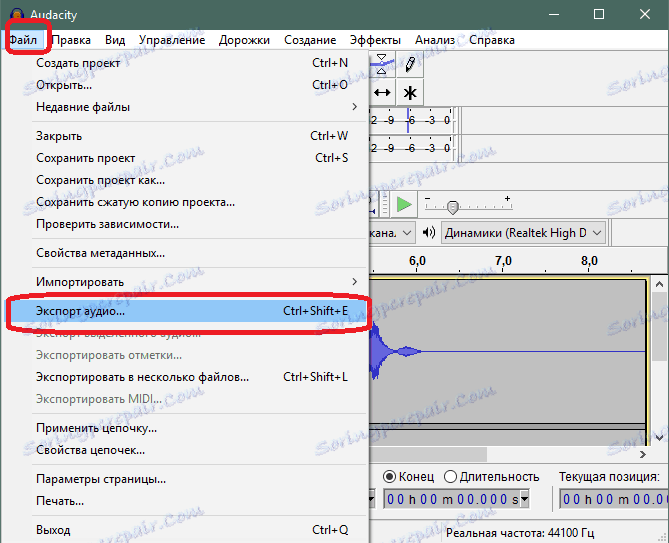Click the upper playback level meter
Viewport: 669px width, 543px height.
point(411,120)
